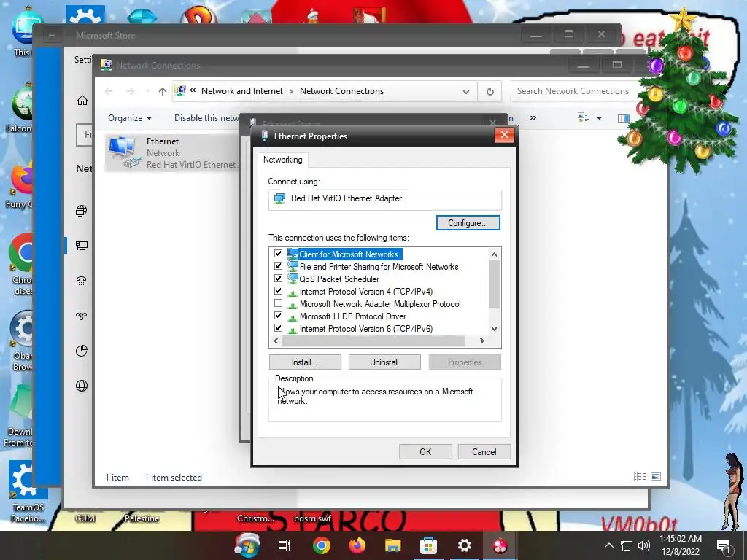747x560 pixels.
Task: Open Data usage icon in Settings sidebar
Action: point(82,351)
